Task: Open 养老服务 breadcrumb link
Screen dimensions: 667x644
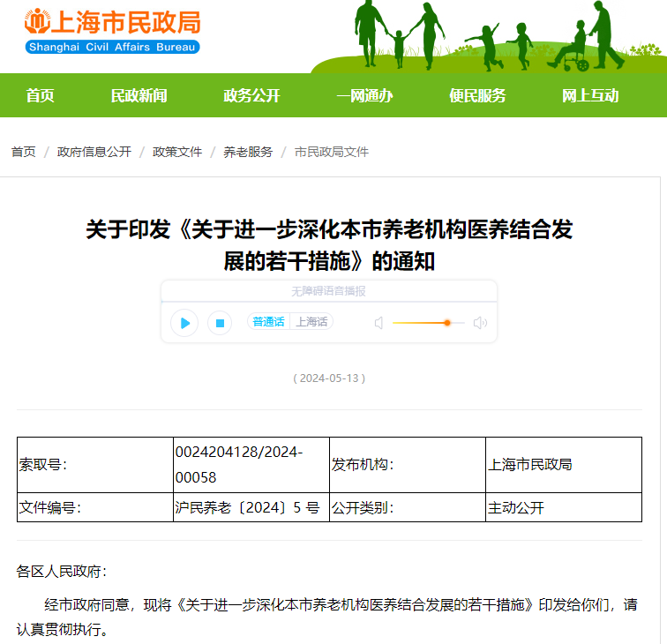Action: click(x=248, y=152)
